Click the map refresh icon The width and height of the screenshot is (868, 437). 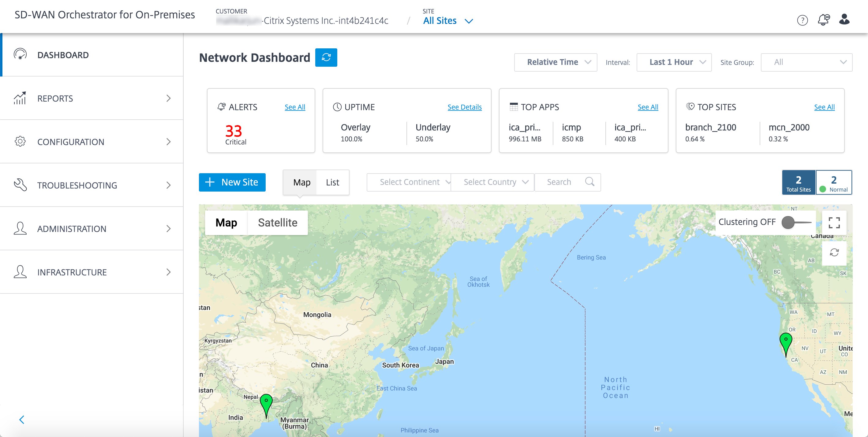(834, 253)
